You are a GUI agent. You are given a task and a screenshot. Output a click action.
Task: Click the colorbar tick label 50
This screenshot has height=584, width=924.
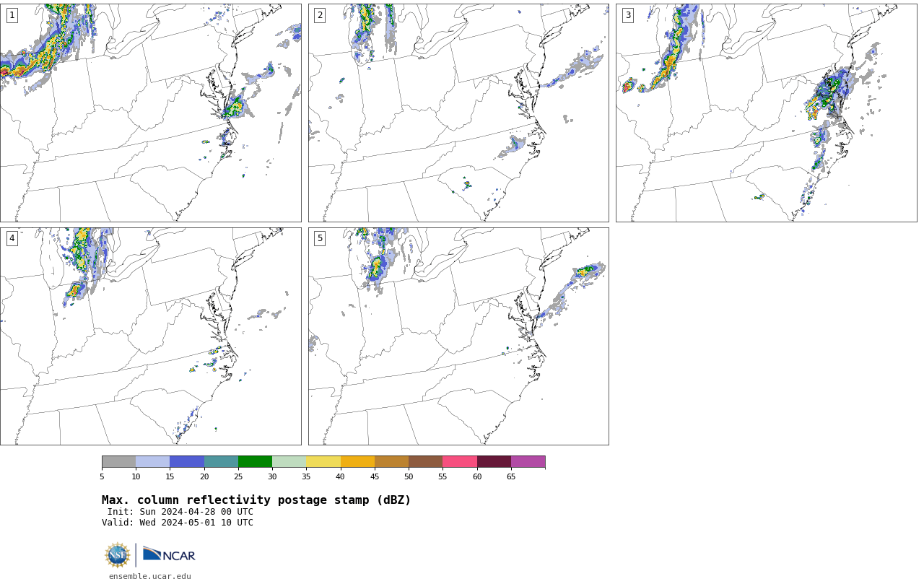[x=409, y=476]
